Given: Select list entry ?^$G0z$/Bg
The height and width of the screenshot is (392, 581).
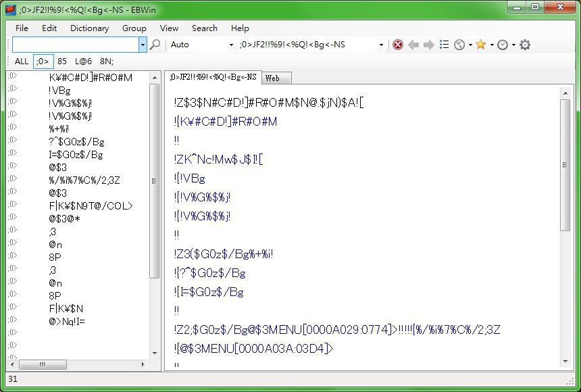Looking at the screenshot, I should point(76,142).
